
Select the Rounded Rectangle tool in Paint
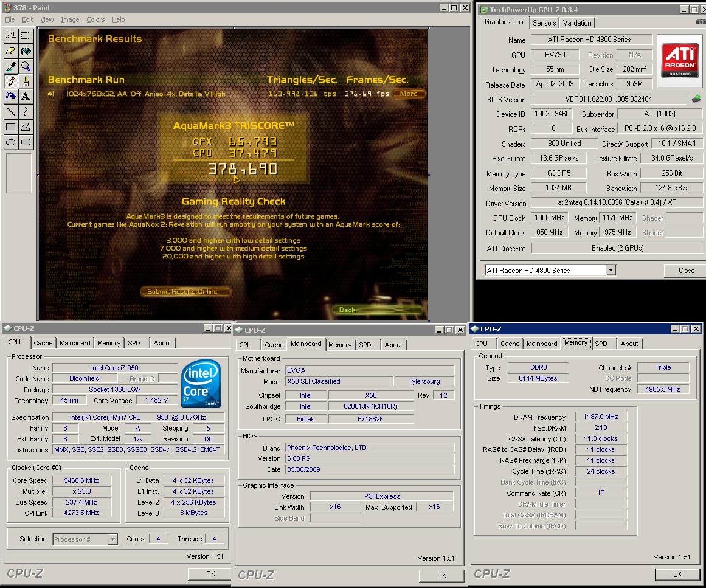(26, 142)
